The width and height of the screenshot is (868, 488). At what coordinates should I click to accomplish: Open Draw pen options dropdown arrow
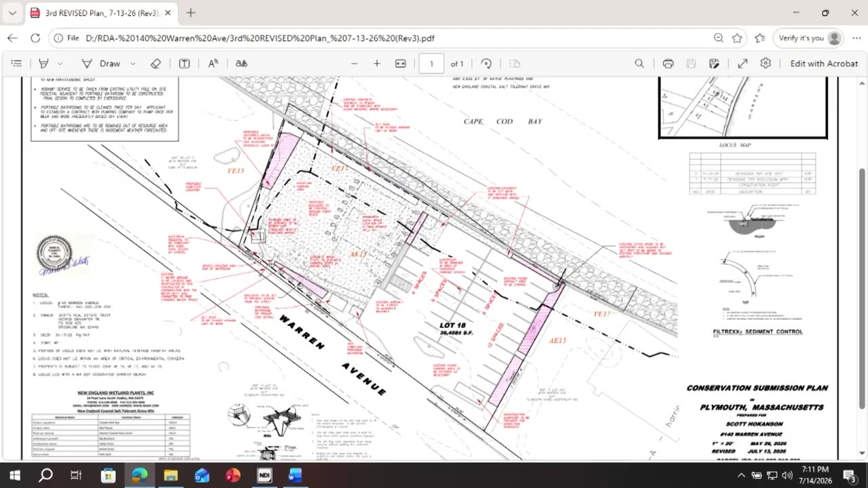tap(133, 64)
